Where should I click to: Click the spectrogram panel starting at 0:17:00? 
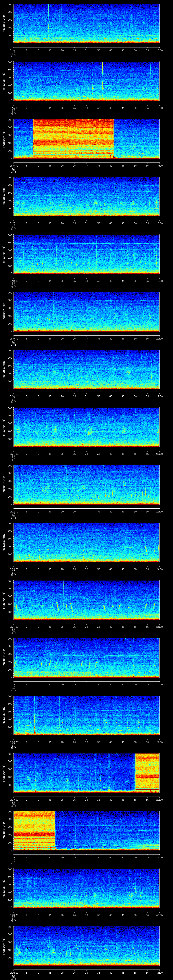coord(86,196)
